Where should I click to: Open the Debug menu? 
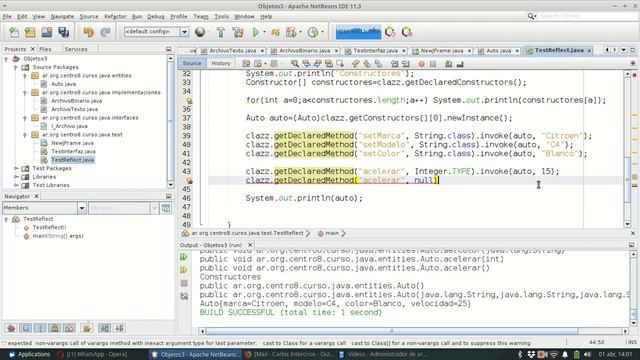tap(156, 16)
